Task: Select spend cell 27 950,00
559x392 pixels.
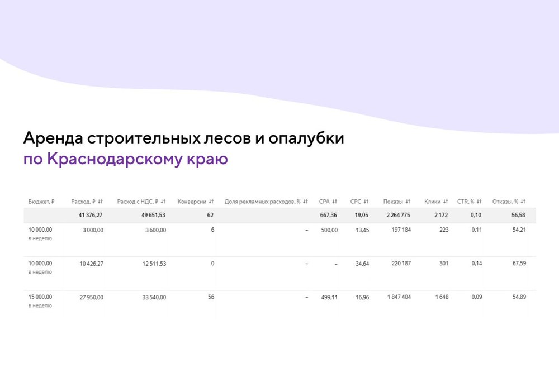Action: click(x=91, y=297)
